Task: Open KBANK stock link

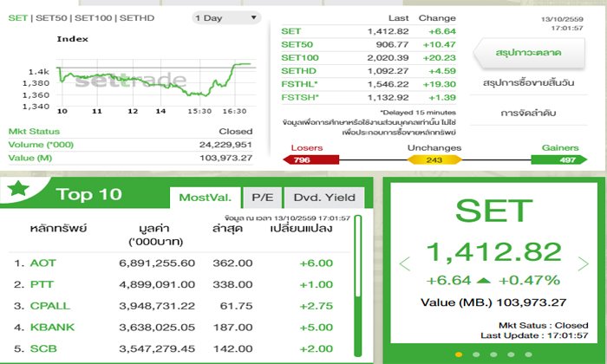Action: (52, 328)
